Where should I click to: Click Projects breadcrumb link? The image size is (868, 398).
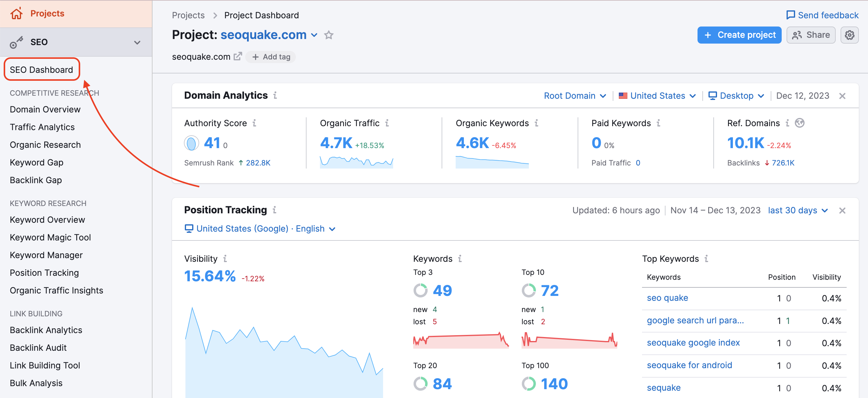[188, 15]
